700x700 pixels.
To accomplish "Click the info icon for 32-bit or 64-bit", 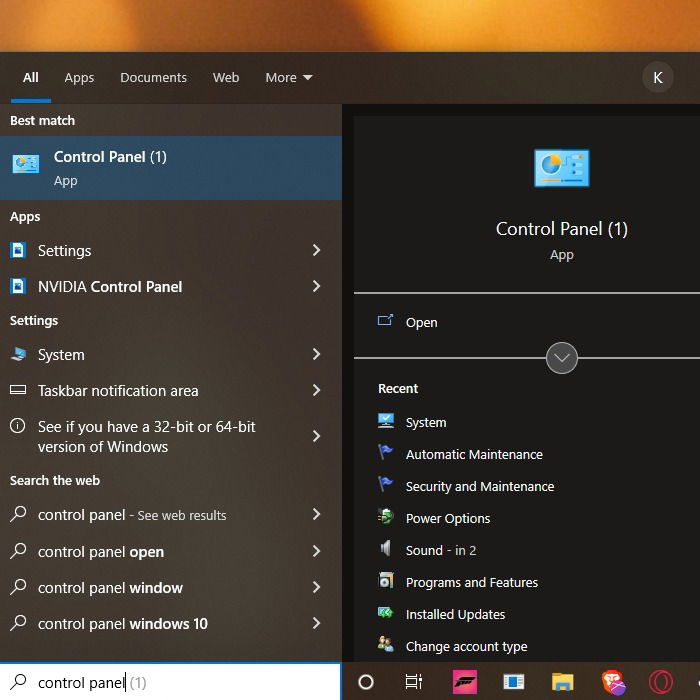I will click(x=18, y=426).
